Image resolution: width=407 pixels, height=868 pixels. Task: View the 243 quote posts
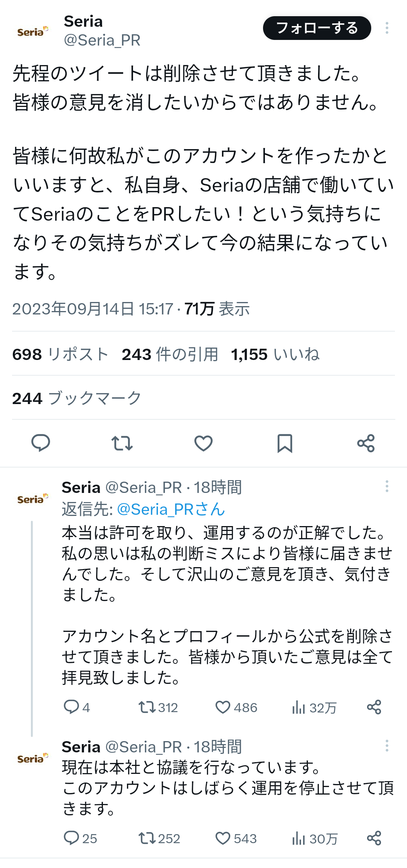click(170, 354)
